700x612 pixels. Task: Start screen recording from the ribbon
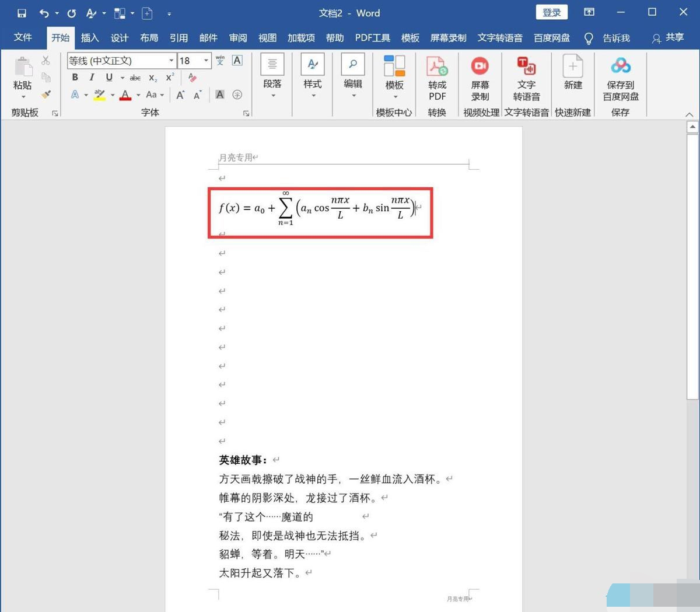point(480,68)
